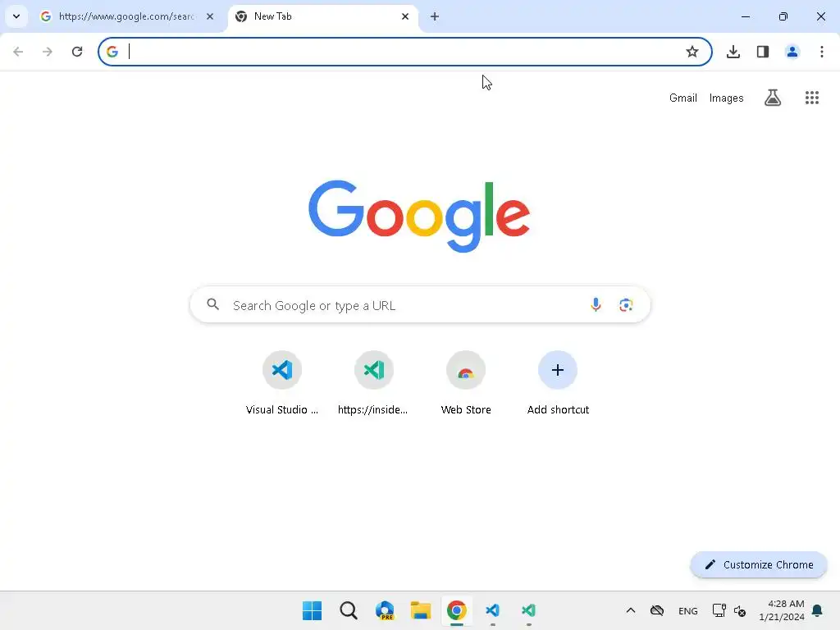
Task: Open a new tab with the plus button
Action: coord(435,16)
